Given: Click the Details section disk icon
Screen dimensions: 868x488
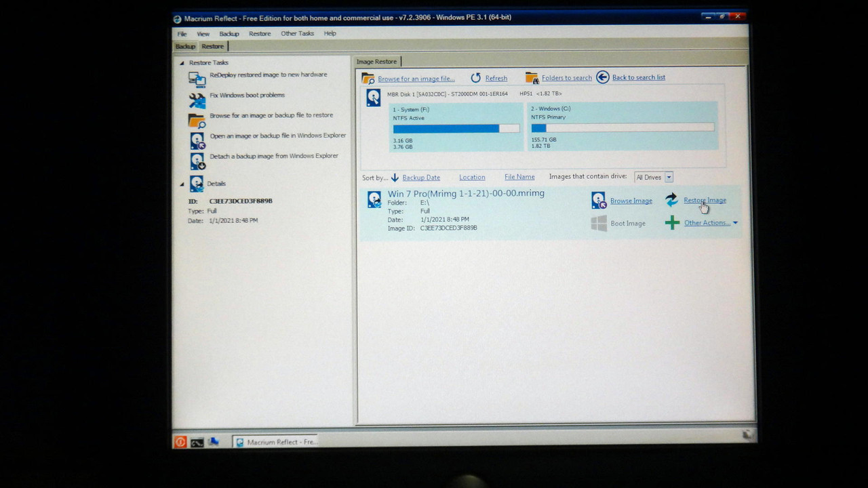Looking at the screenshot, I should click(x=197, y=184).
